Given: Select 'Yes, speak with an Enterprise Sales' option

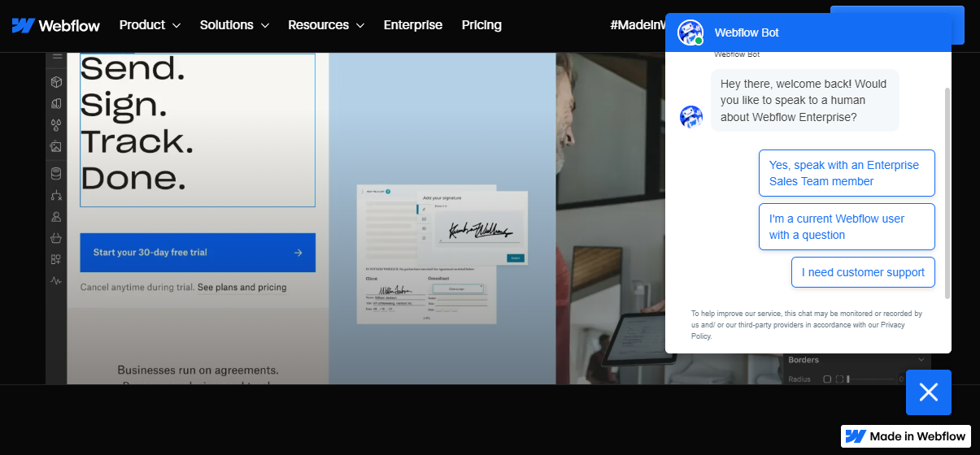Looking at the screenshot, I should pos(847,173).
